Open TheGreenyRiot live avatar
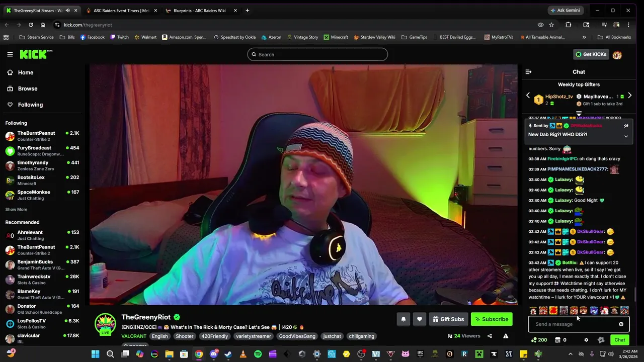 coord(105,324)
